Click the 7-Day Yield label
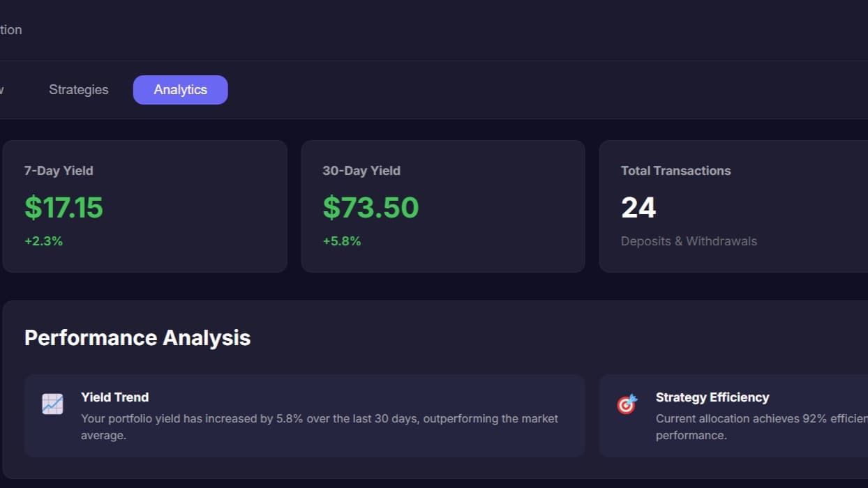 pyautogui.click(x=59, y=171)
